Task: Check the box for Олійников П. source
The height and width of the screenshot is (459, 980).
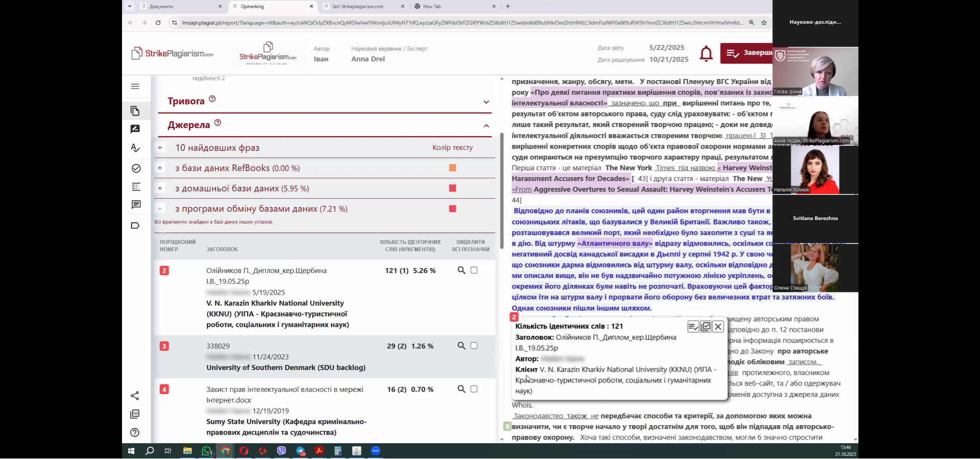Action: (474, 271)
